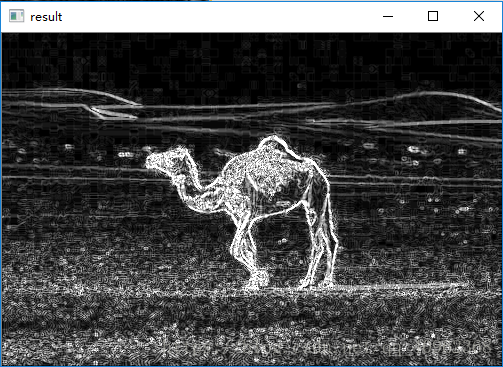The width and height of the screenshot is (503, 367).
Task: Minimize the result window
Action: (388, 16)
